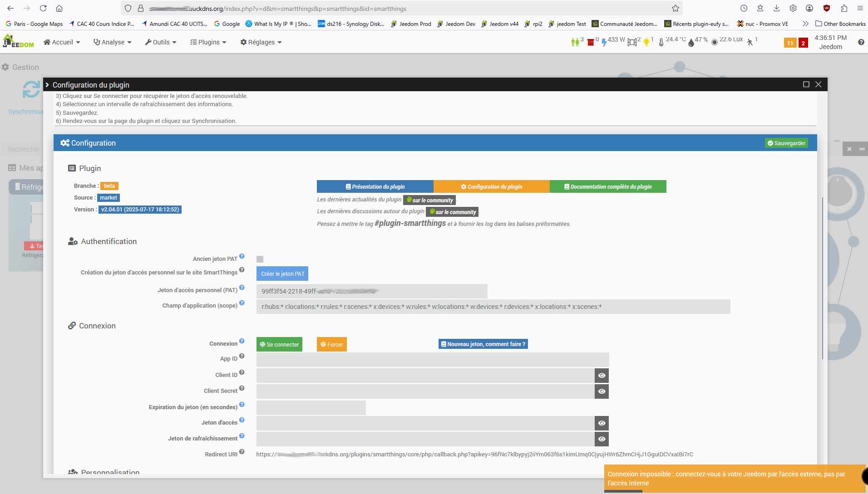
Task: Open community link for dernières discussions
Action: click(453, 212)
